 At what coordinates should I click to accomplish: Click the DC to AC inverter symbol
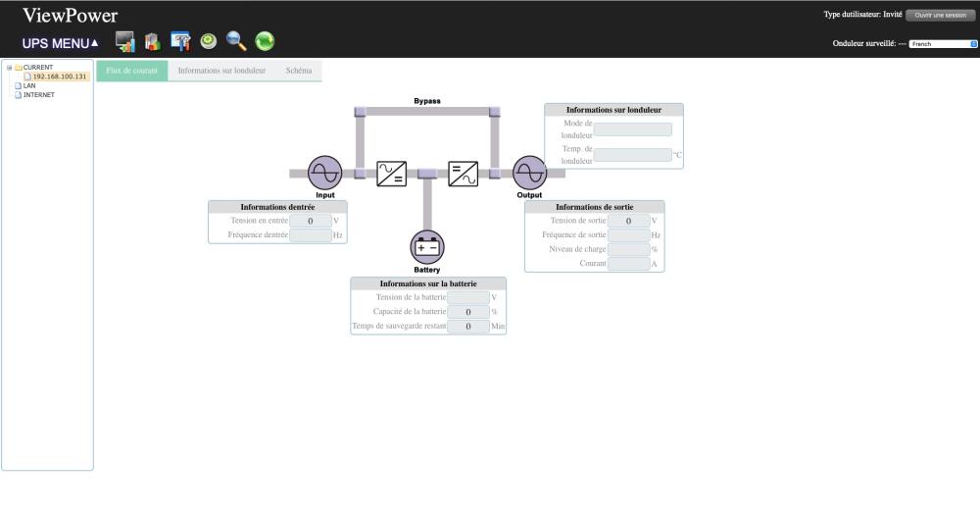(x=464, y=174)
